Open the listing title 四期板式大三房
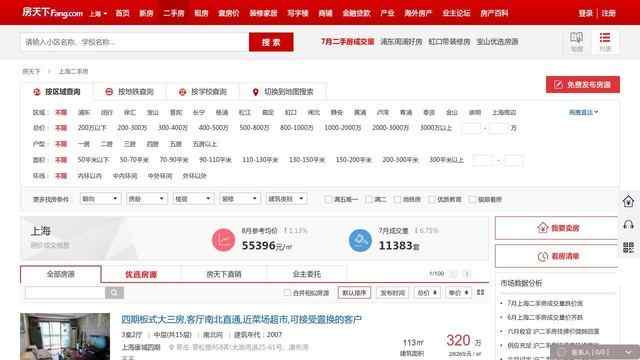This screenshot has height=360, width=640. click(241, 319)
